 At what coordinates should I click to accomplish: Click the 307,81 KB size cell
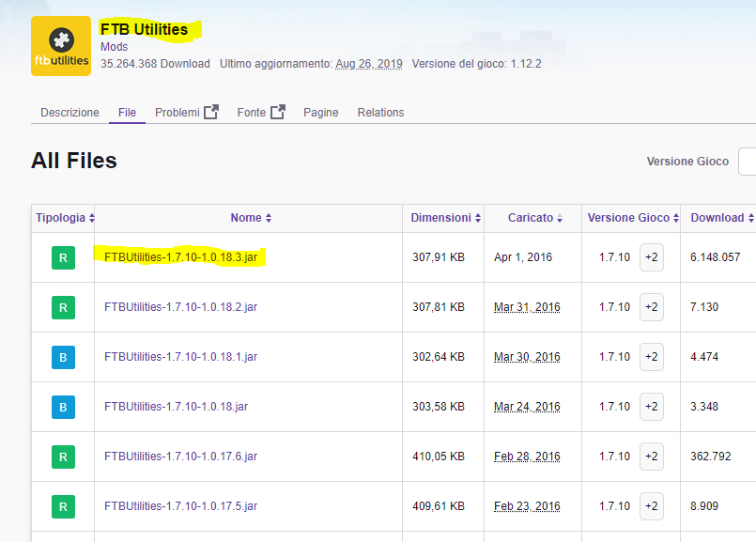(439, 307)
